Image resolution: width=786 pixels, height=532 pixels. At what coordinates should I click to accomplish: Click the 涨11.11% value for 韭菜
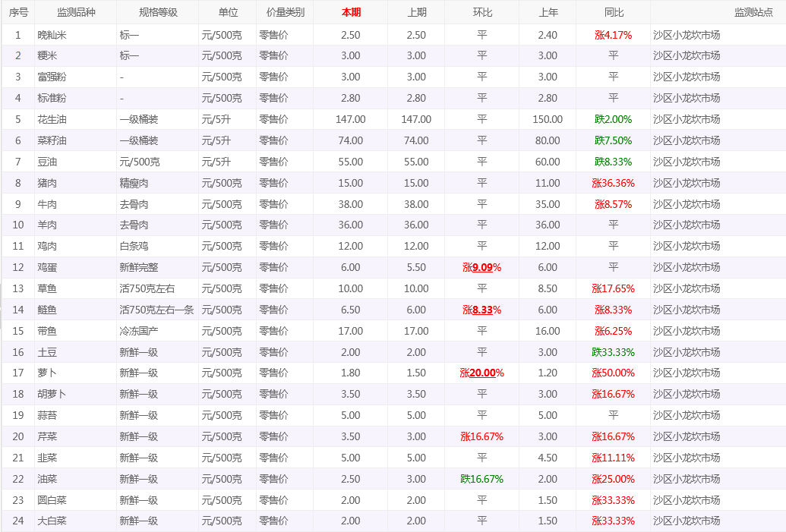(x=613, y=458)
